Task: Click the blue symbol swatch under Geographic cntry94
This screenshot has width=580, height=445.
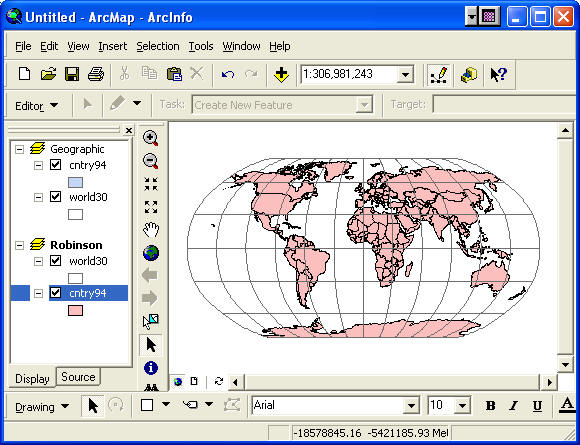Action: tap(75, 182)
